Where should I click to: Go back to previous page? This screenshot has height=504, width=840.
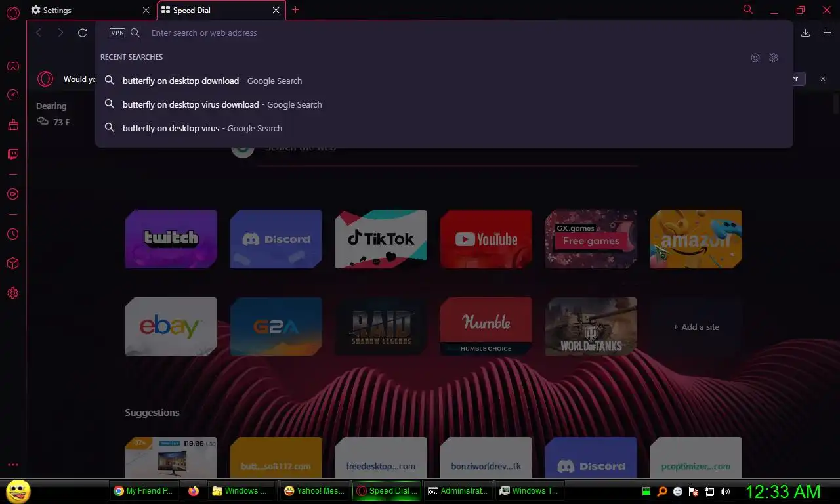[39, 33]
